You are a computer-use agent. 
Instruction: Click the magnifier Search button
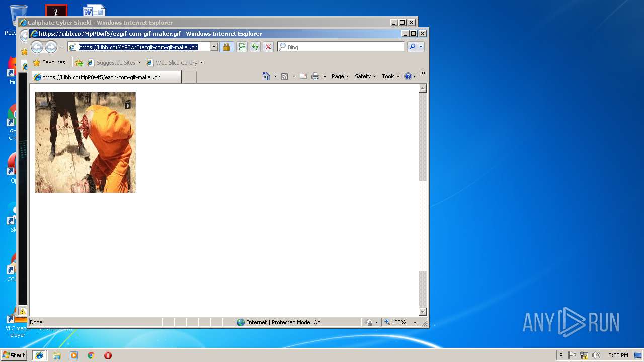[x=412, y=47]
